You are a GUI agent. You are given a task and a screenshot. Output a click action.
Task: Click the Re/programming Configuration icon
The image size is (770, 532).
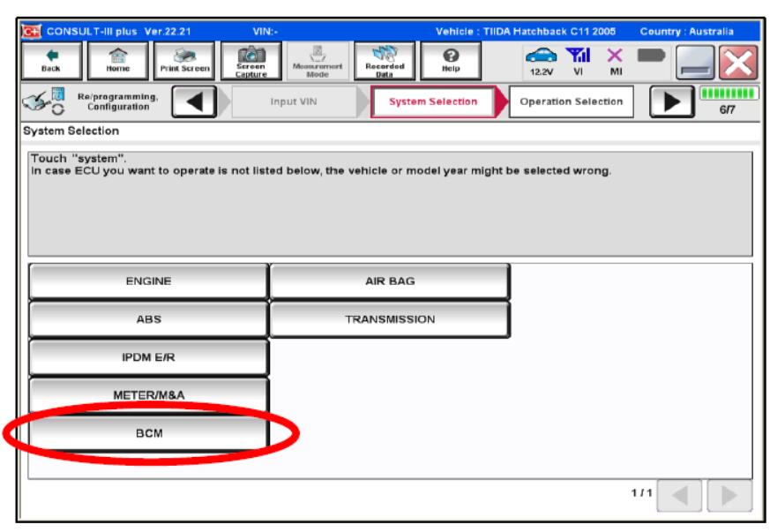point(44,101)
